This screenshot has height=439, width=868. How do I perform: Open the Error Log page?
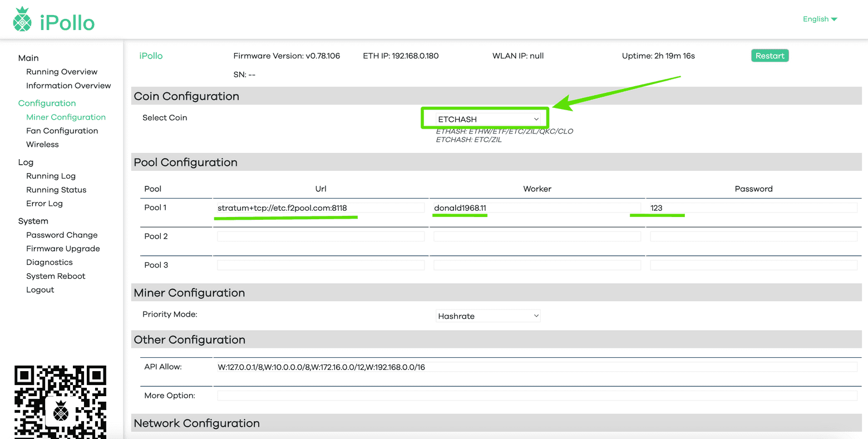tap(45, 204)
